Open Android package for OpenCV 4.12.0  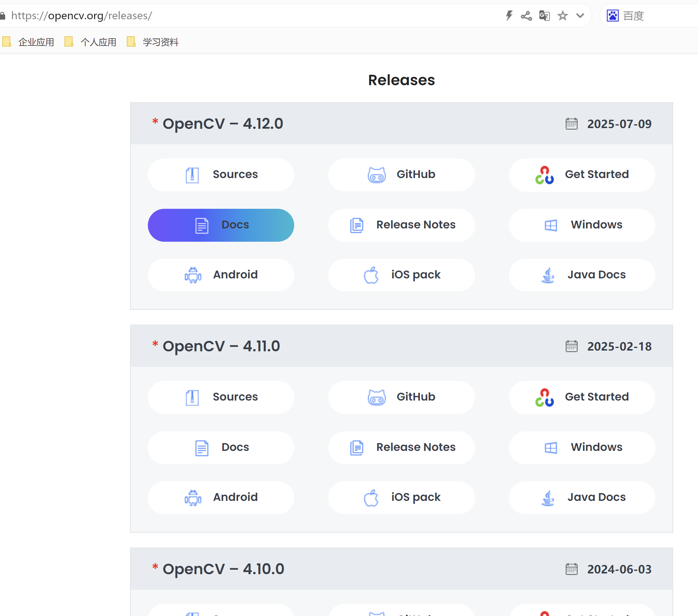coord(221,275)
